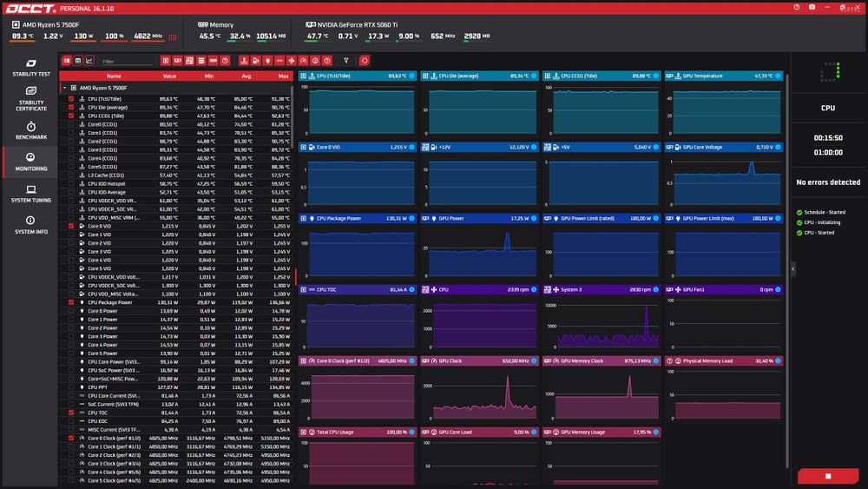Viewport: 868px width, 489px height.
Task: Sort sensors by the Max column header
Action: point(284,76)
